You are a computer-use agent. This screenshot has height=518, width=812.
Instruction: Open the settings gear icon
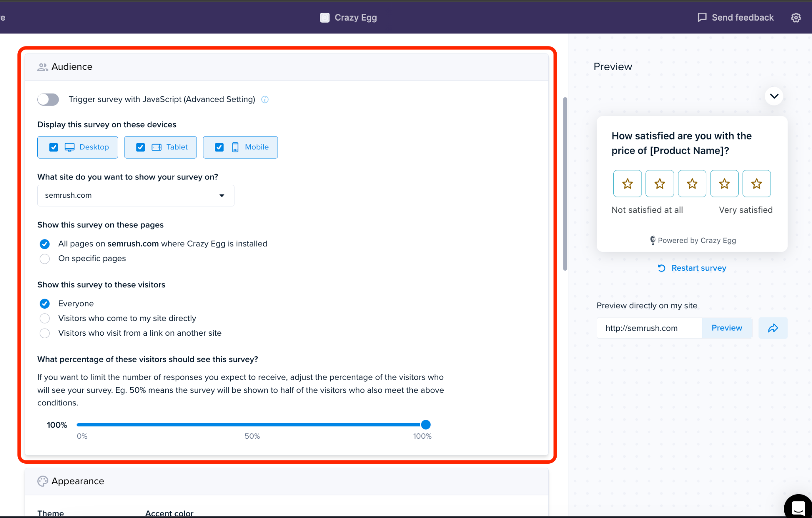click(796, 17)
